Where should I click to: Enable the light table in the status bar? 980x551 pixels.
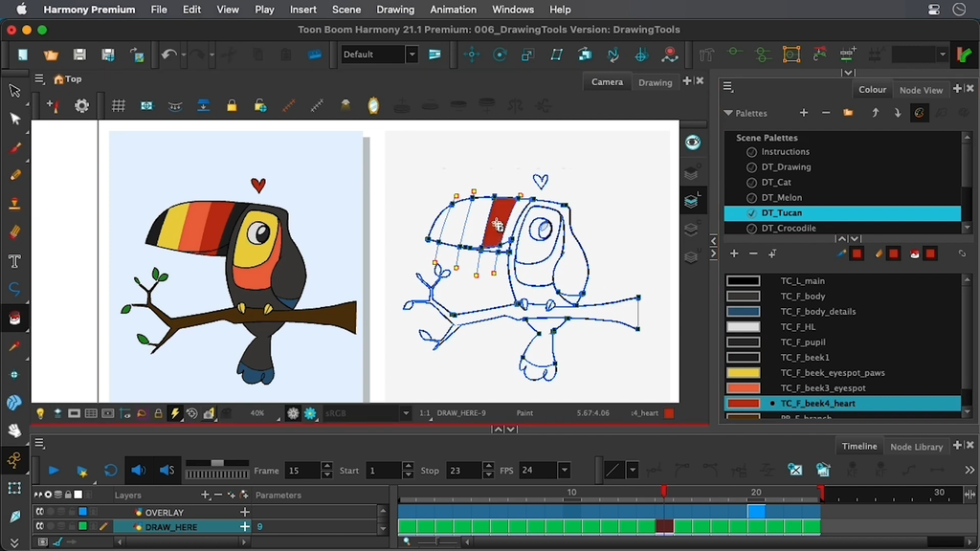(38, 413)
